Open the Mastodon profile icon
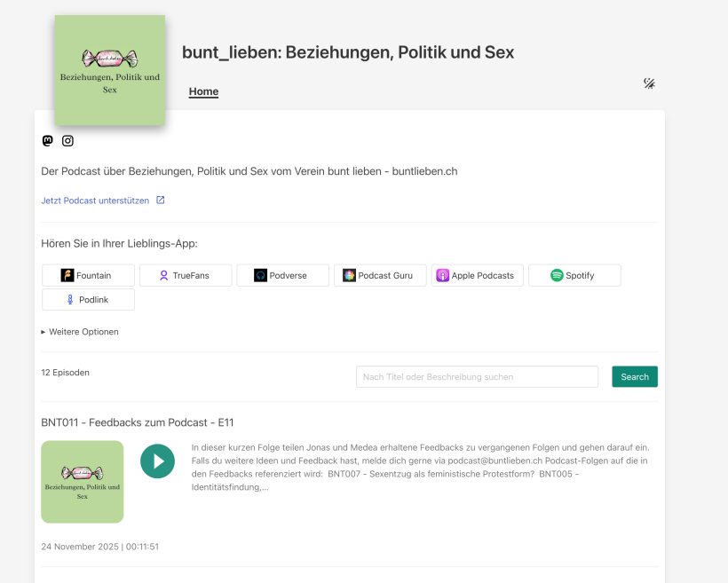 pos(48,140)
